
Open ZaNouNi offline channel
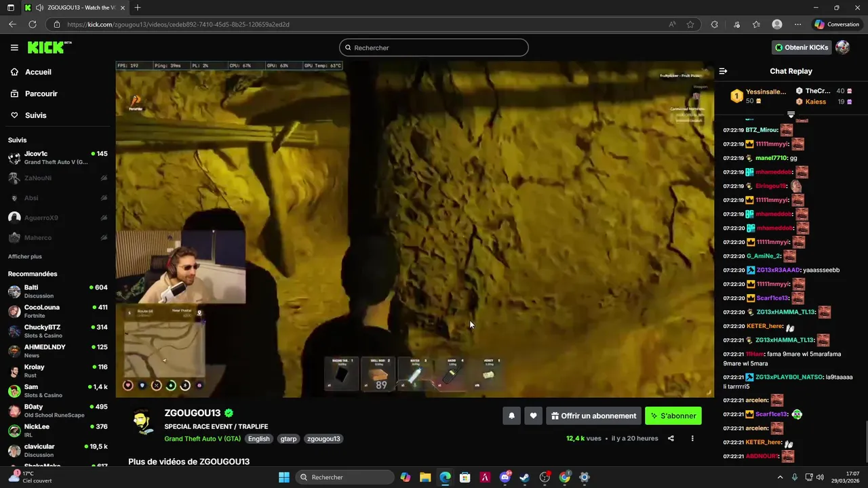[58, 178]
